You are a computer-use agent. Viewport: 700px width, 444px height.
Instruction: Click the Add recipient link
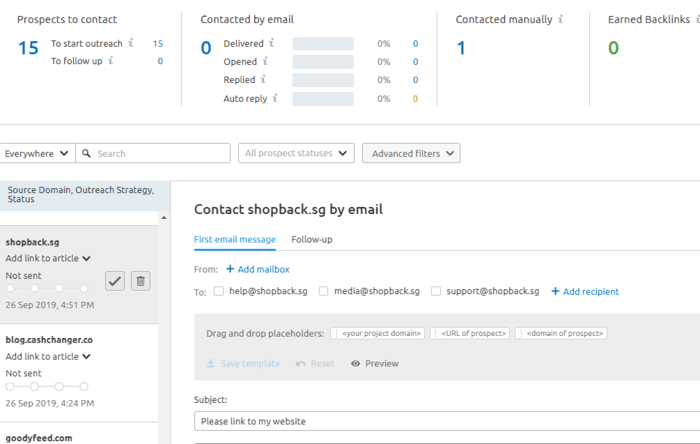(585, 291)
